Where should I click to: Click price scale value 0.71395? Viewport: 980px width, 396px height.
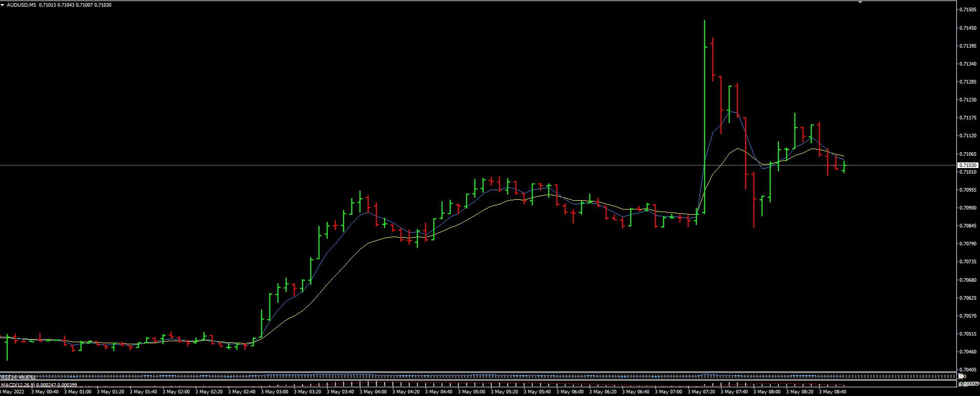(968, 46)
